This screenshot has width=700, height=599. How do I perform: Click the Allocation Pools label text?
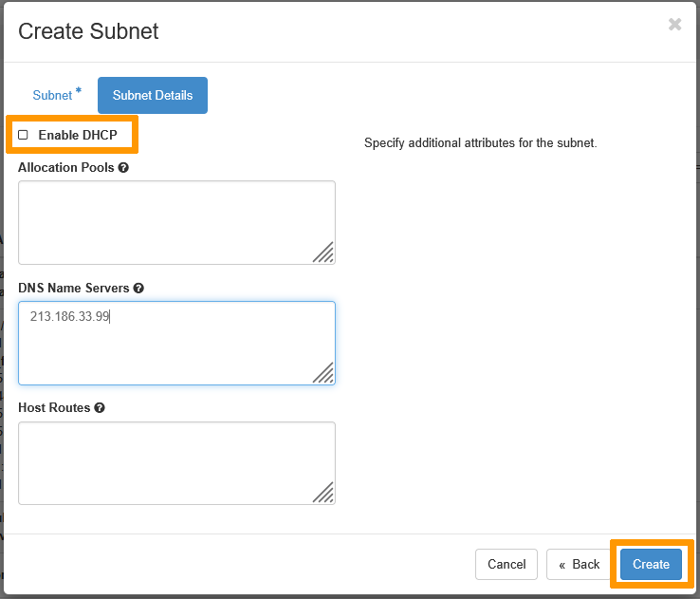(66, 168)
